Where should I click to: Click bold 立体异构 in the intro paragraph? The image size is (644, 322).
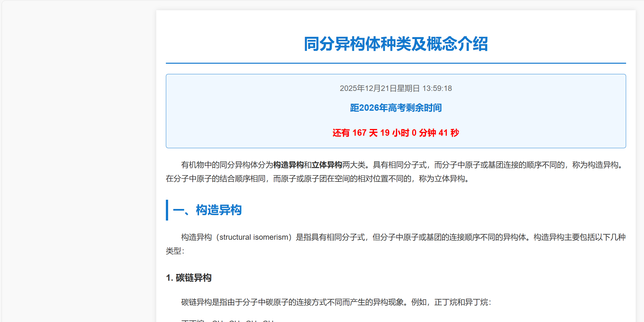coord(327,165)
